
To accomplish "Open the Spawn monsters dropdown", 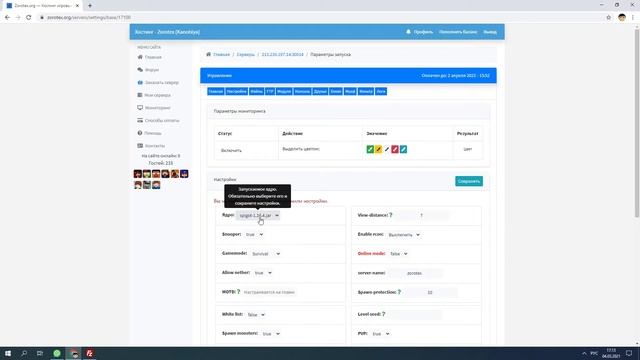I will pos(271,333).
